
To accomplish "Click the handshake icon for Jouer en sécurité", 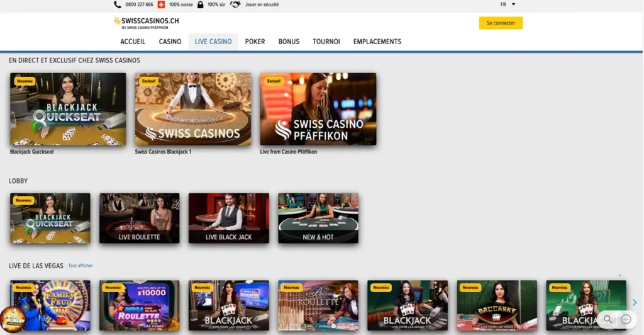I will pos(235,4).
